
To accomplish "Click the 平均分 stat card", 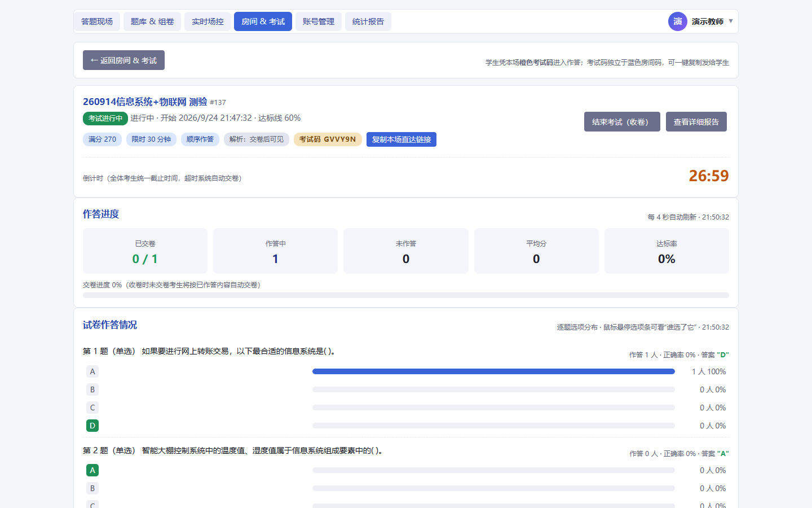I will click(536, 251).
